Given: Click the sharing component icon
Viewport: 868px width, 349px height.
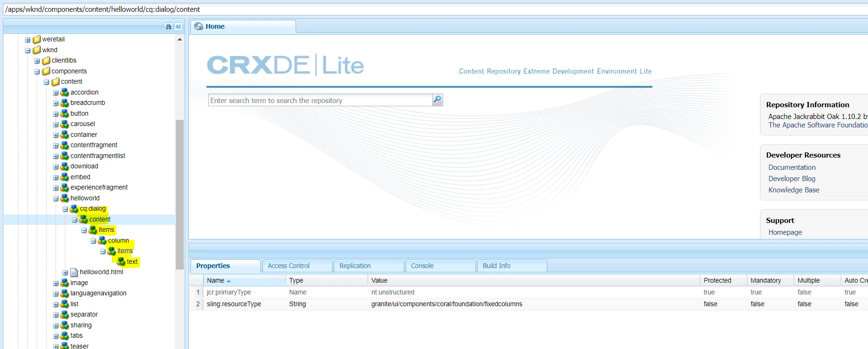Looking at the screenshot, I should [65, 325].
